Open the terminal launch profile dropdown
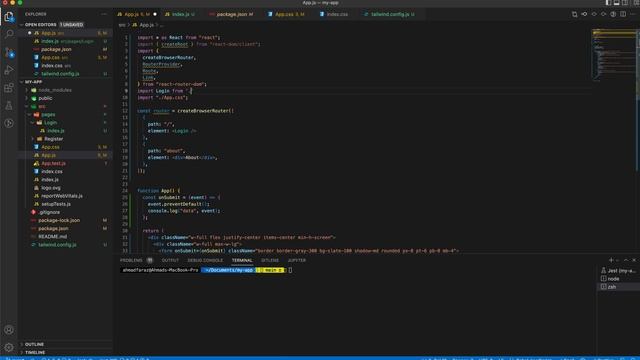Image resolution: width=640 pixels, height=360 pixels. click(x=618, y=260)
